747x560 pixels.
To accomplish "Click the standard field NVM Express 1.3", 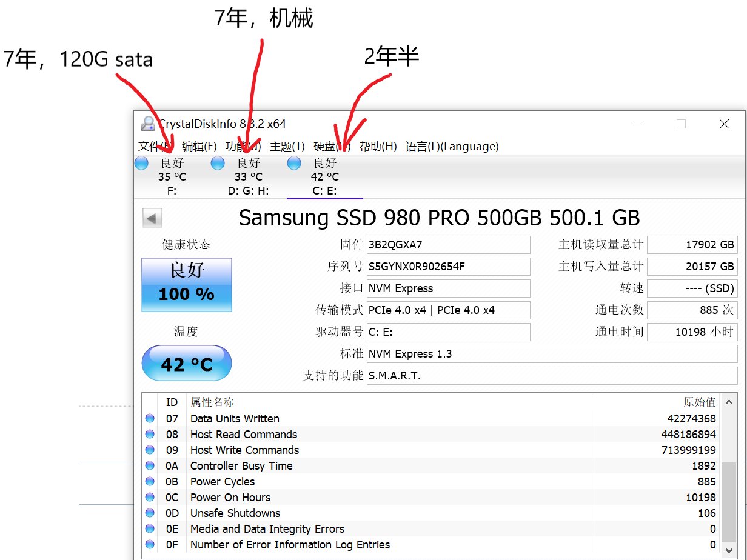I will 552,354.
